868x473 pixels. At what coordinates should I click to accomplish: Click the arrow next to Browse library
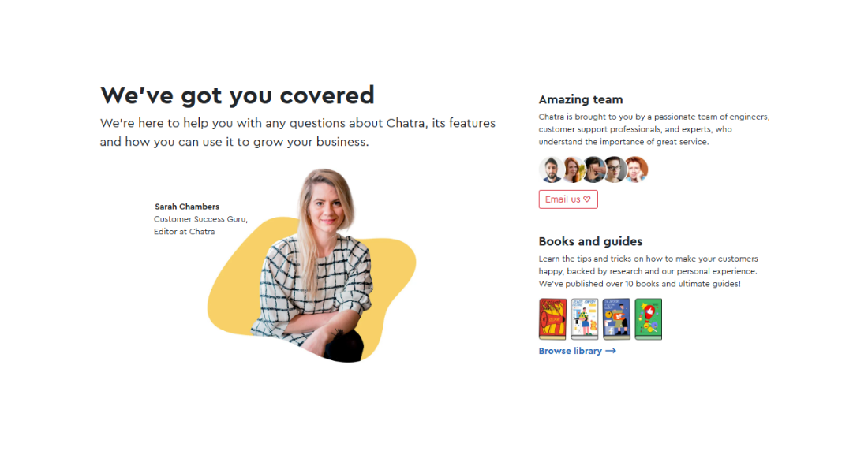tap(611, 351)
